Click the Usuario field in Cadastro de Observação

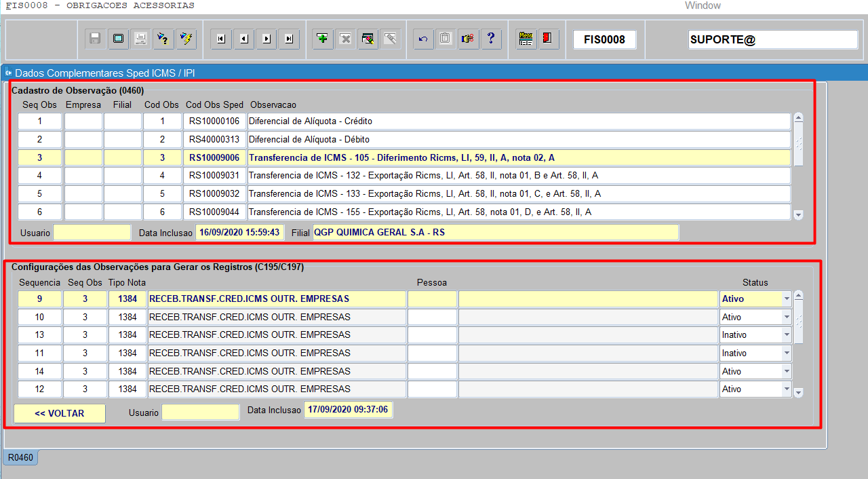click(92, 232)
